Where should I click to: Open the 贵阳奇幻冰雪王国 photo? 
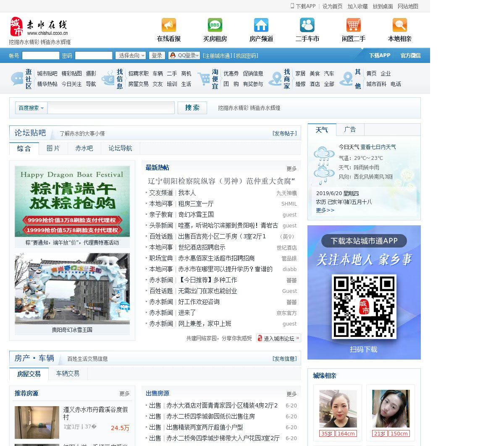point(72,289)
